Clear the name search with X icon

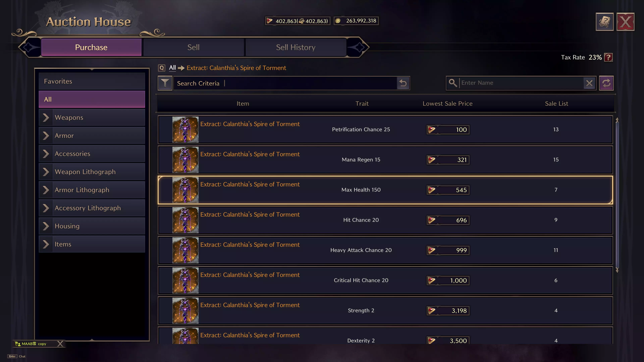click(589, 83)
